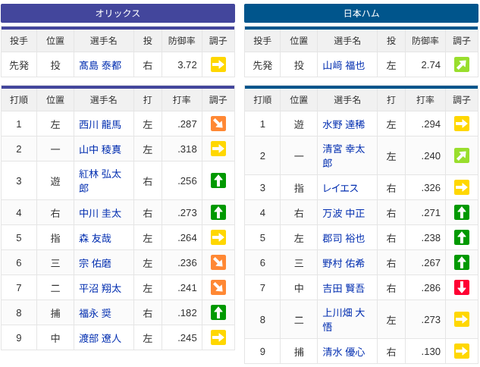Open 清水 優心 player link
Image resolution: width=480 pixels, height=367 pixels.
click(x=344, y=352)
